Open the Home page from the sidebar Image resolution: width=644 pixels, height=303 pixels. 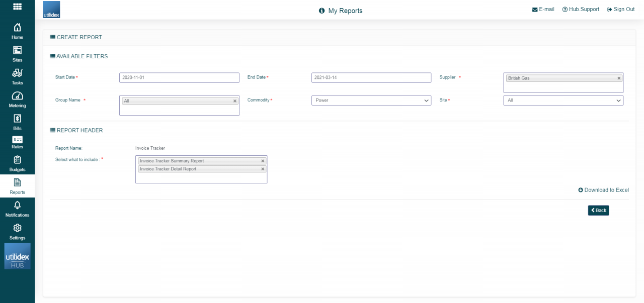pos(17,31)
